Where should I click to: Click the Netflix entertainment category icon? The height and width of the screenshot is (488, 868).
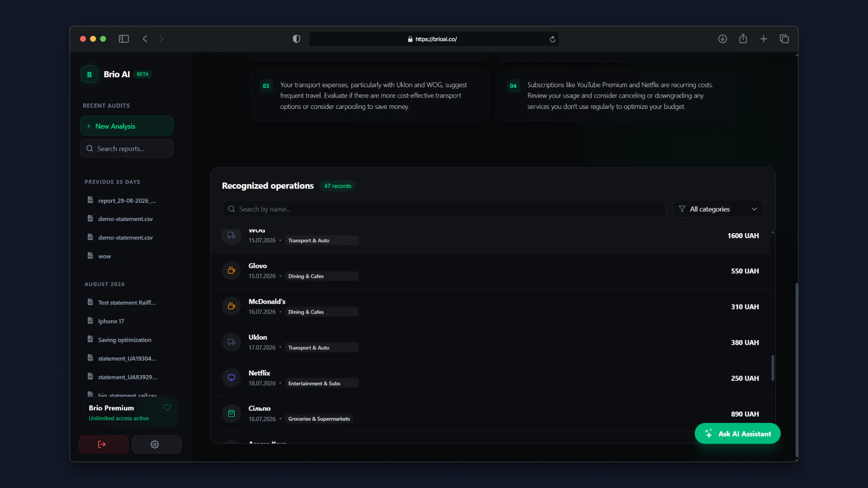point(231,378)
